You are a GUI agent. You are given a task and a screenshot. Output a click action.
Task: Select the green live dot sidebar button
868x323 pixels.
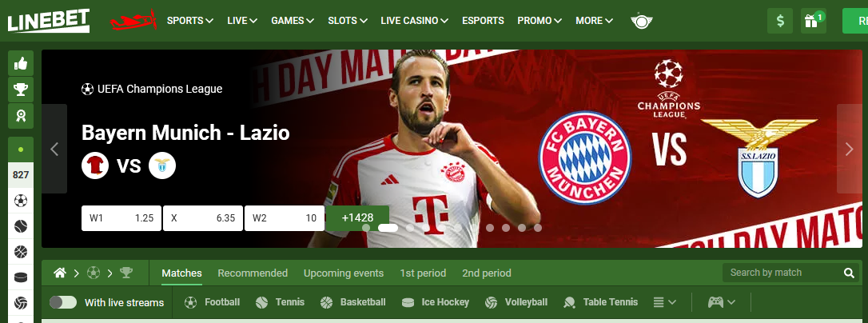(21, 150)
